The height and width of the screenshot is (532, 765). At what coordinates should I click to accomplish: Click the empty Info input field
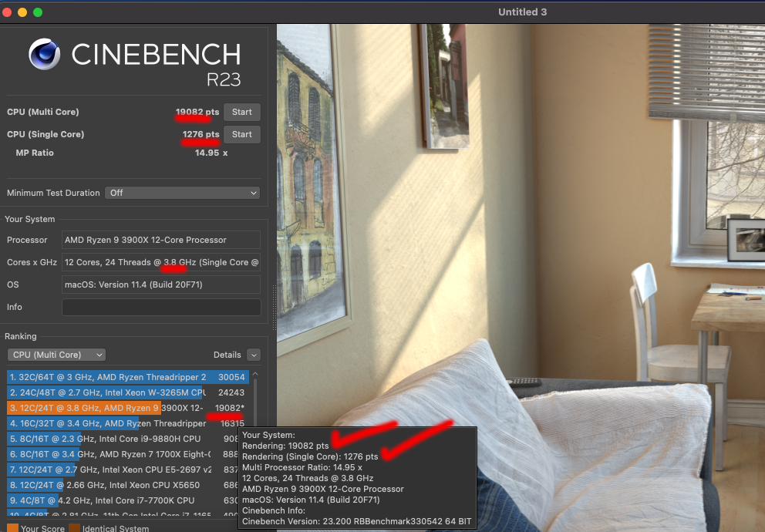click(x=160, y=307)
